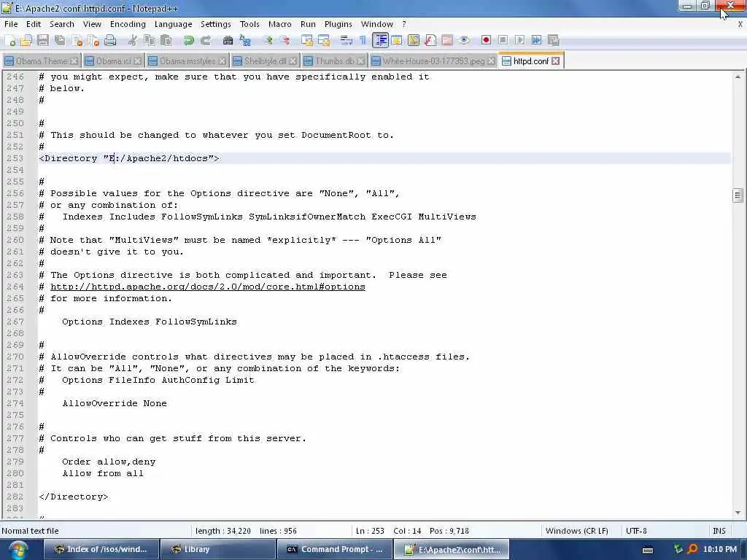The height and width of the screenshot is (560, 747).
Task: Click the scrollbar down arrow
Action: [738, 513]
